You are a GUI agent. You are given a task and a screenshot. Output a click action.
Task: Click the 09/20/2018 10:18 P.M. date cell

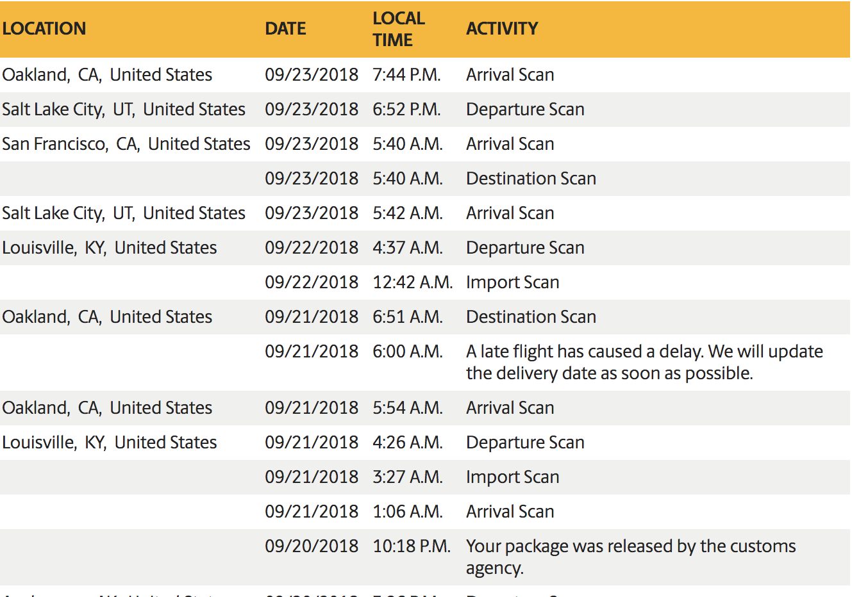312,546
